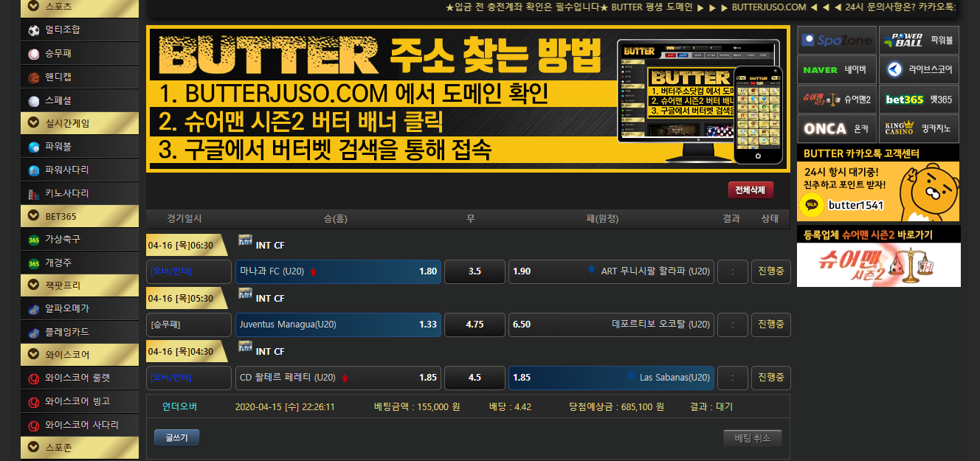Click the KakaoTalk TALK icon

(x=812, y=204)
